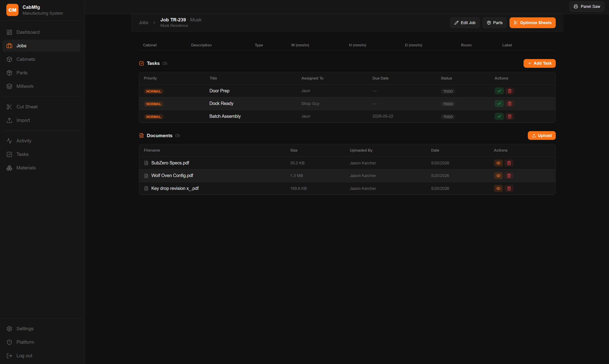Preview SubZero Specs.pdf with the eye icon
This screenshot has height=364, width=609.
[498, 163]
